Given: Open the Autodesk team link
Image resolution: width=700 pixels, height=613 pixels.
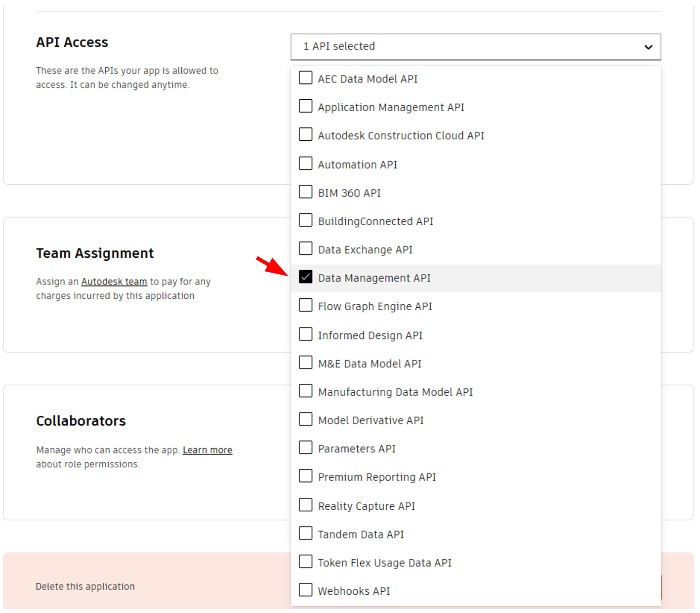Looking at the screenshot, I should tap(114, 282).
